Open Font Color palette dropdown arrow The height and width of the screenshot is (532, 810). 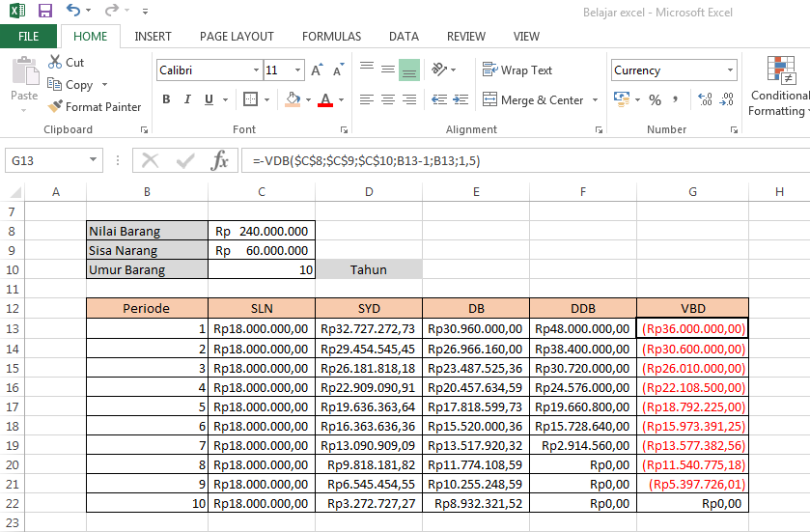341,99
